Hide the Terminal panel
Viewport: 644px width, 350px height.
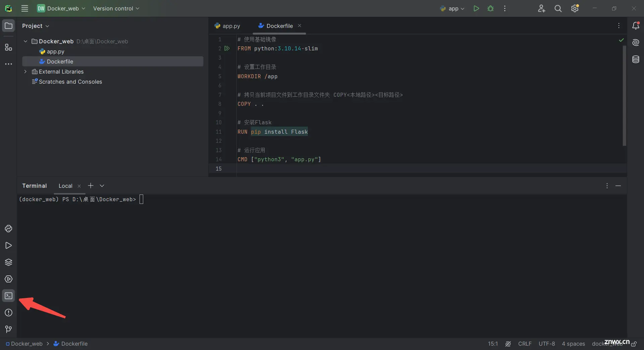618,186
